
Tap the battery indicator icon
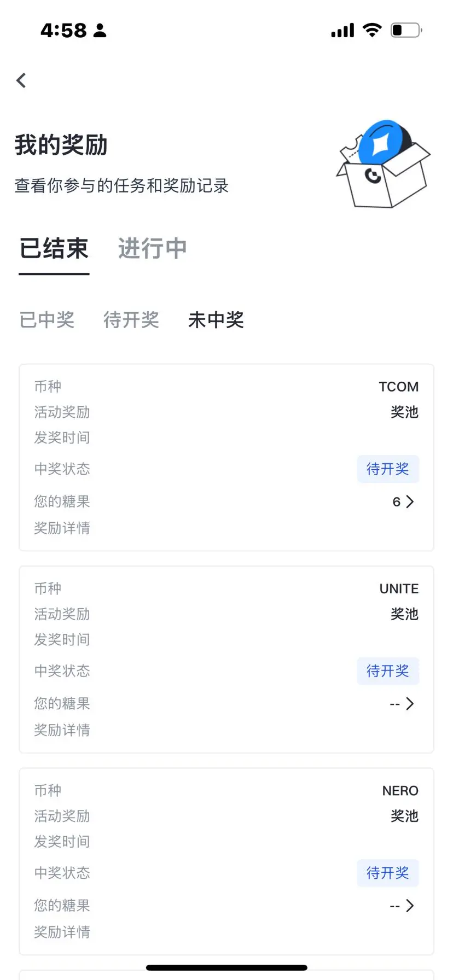click(406, 30)
